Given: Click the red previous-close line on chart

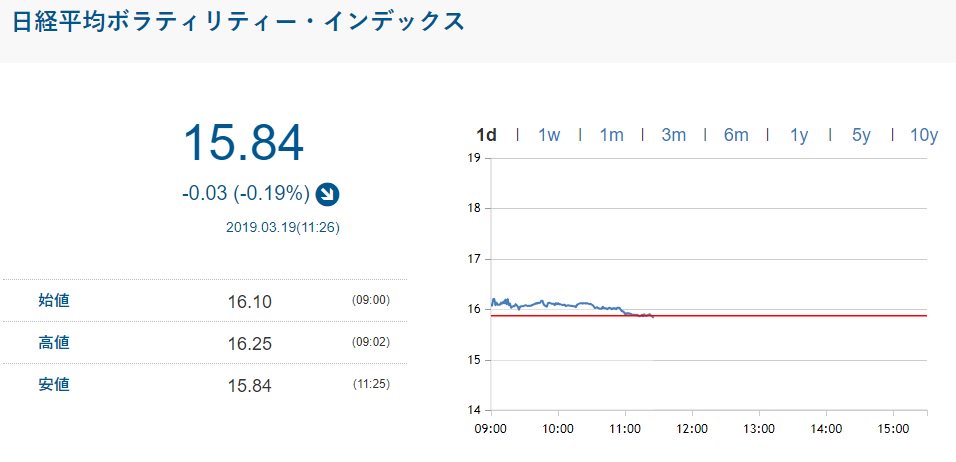Looking at the screenshot, I should pos(780,316).
